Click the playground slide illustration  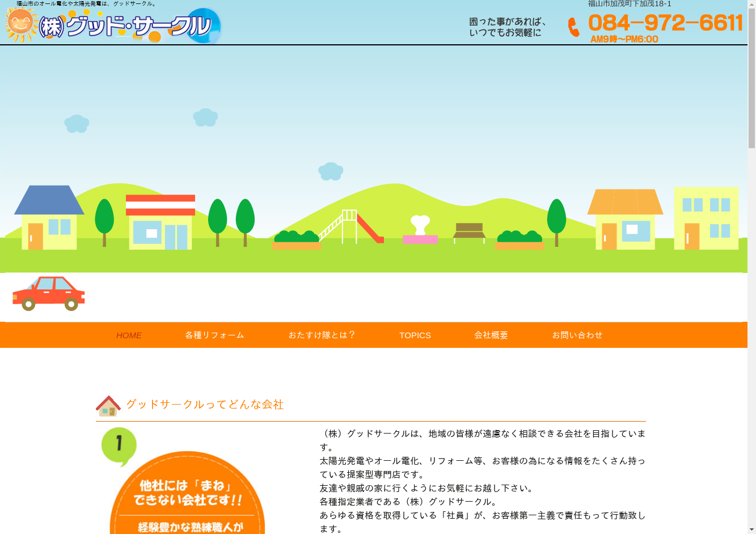(x=352, y=226)
